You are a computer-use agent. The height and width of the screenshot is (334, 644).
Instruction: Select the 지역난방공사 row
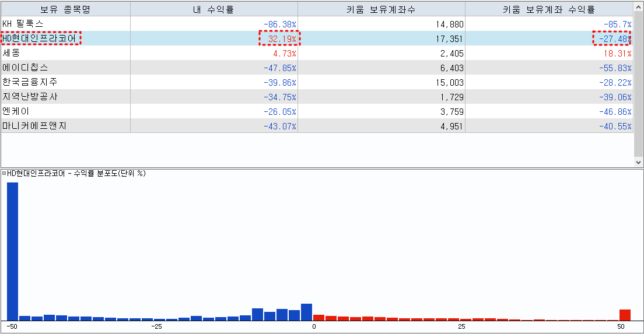[x=317, y=97]
